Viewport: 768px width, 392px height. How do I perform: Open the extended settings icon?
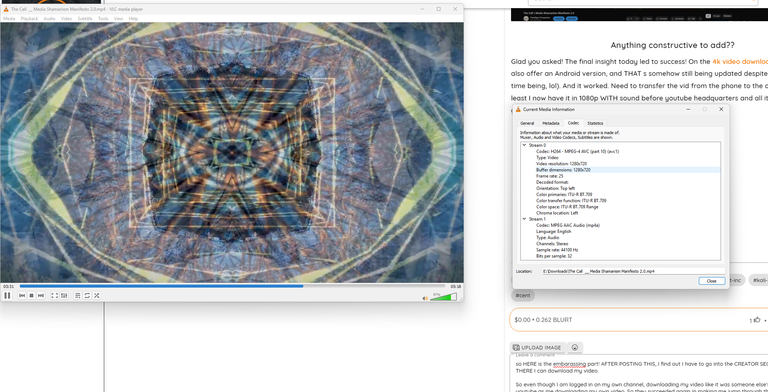(x=64, y=295)
